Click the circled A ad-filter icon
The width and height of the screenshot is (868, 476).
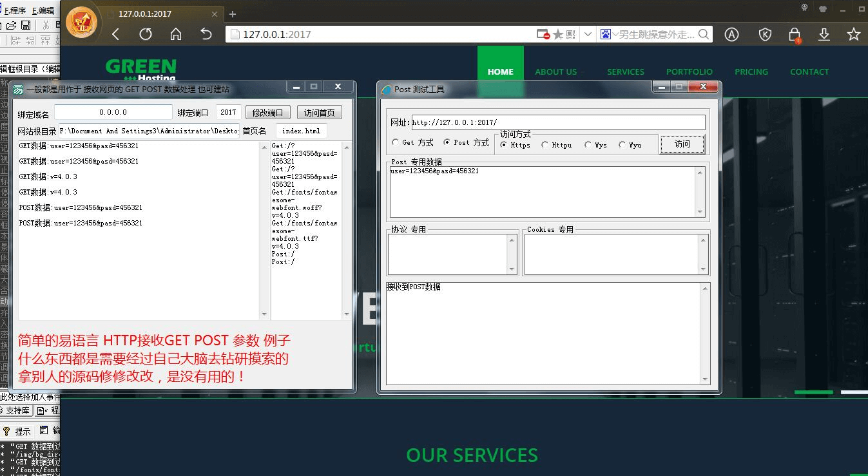(731, 35)
